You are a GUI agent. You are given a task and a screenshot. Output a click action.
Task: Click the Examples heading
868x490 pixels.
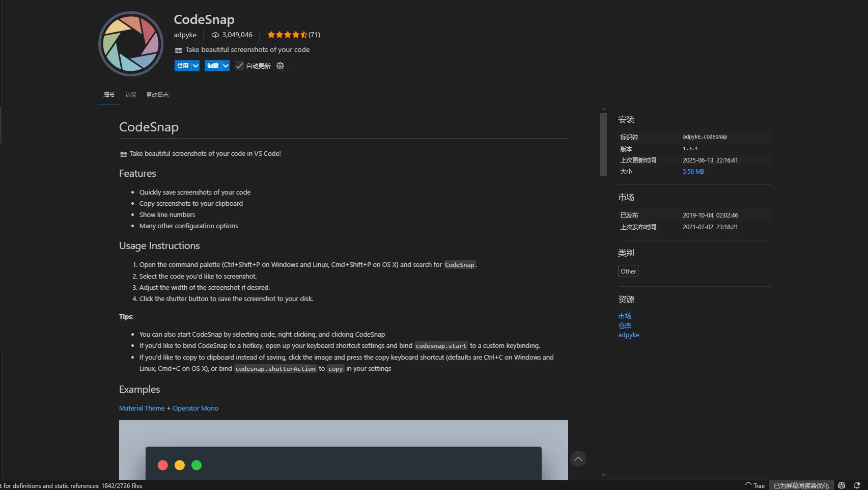tap(139, 389)
